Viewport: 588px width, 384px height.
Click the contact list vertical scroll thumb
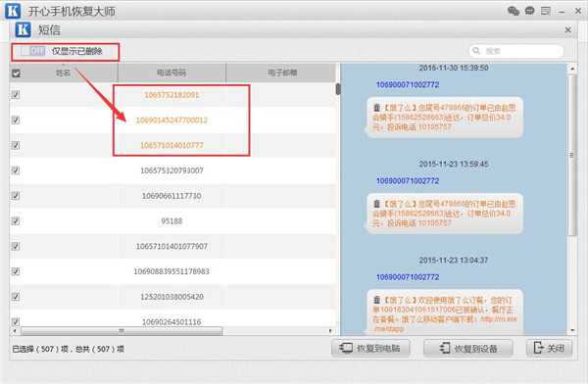click(x=338, y=89)
